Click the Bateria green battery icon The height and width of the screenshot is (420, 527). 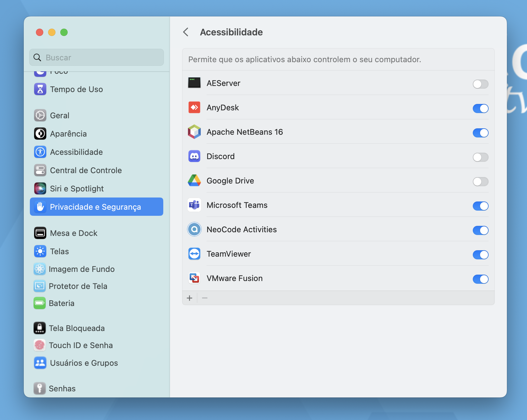pos(40,303)
